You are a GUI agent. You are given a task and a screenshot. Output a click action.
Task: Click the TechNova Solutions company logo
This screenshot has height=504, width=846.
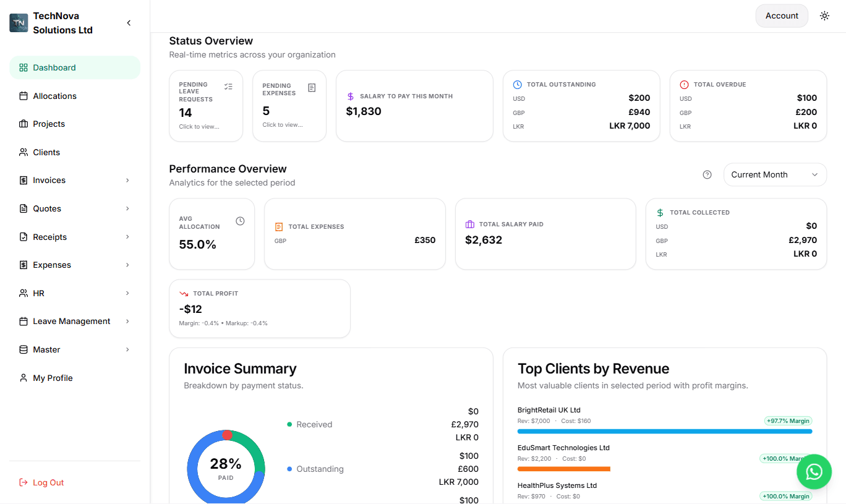(x=19, y=22)
